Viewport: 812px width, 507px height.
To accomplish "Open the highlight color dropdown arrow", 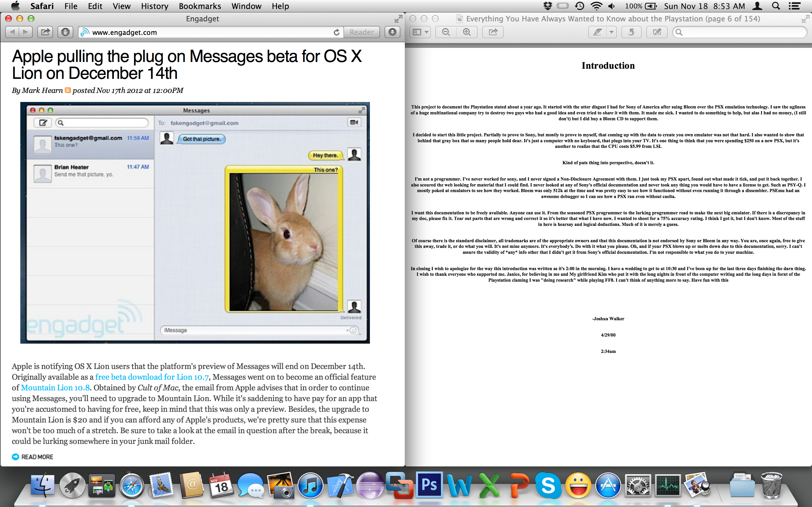I will 611,32.
